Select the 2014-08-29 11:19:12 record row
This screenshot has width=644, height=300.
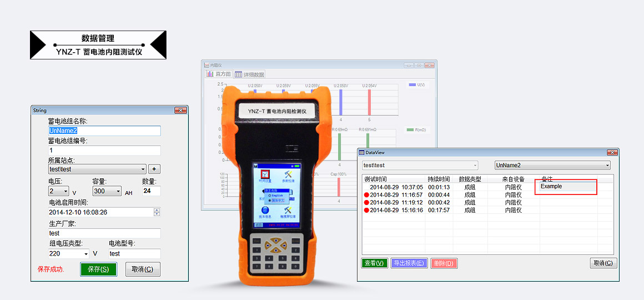[487, 203]
